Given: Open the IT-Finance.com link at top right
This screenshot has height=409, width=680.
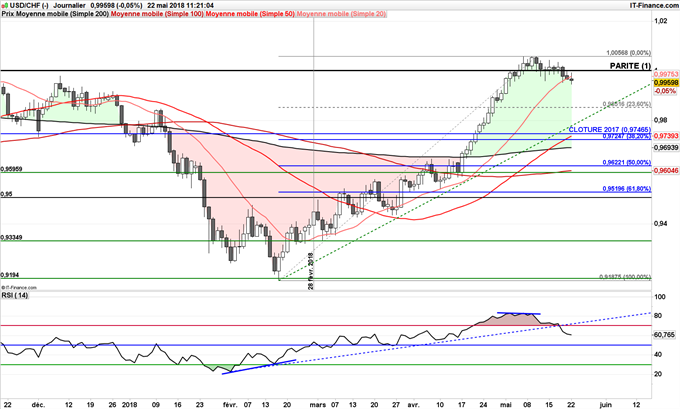Looking at the screenshot, I should [654, 6].
